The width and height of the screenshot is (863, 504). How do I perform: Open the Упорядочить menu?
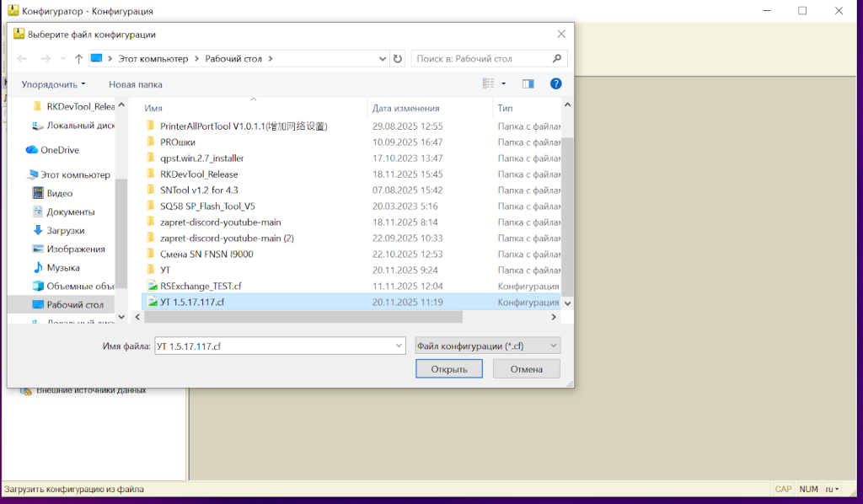pyautogui.click(x=54, y=84)
